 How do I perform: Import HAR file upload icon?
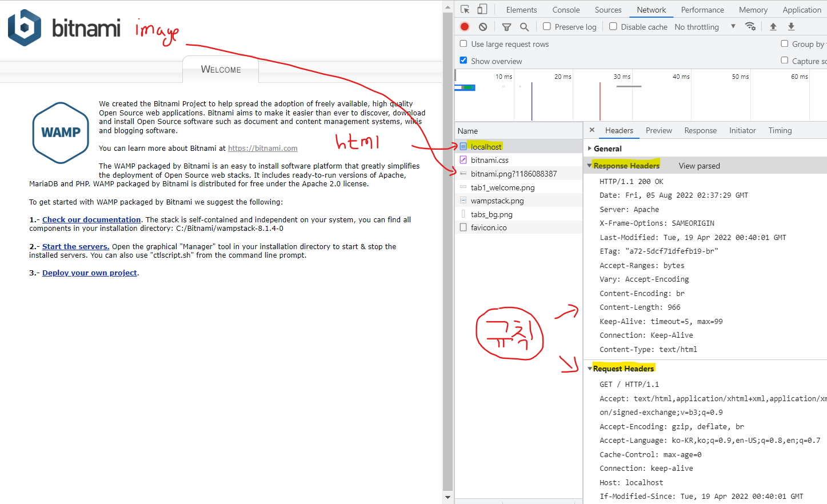(773, 26)
